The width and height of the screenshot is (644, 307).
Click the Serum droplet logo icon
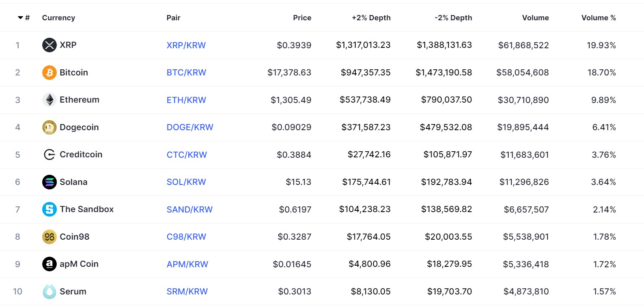pyautogui.click(x=49, y=292)
